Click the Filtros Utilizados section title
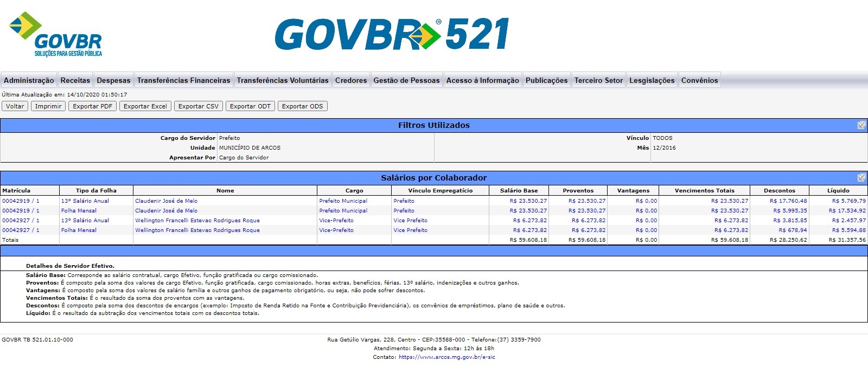Image resolution: width=868 pixels, height=380 pixels. click(x=434, y=125)
